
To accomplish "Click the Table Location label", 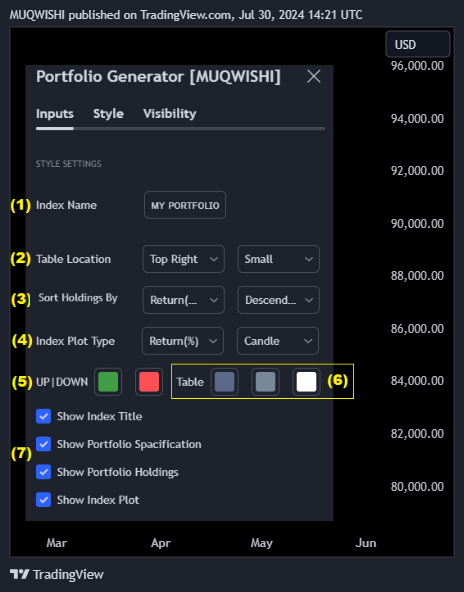I will [x=73, y=259].
